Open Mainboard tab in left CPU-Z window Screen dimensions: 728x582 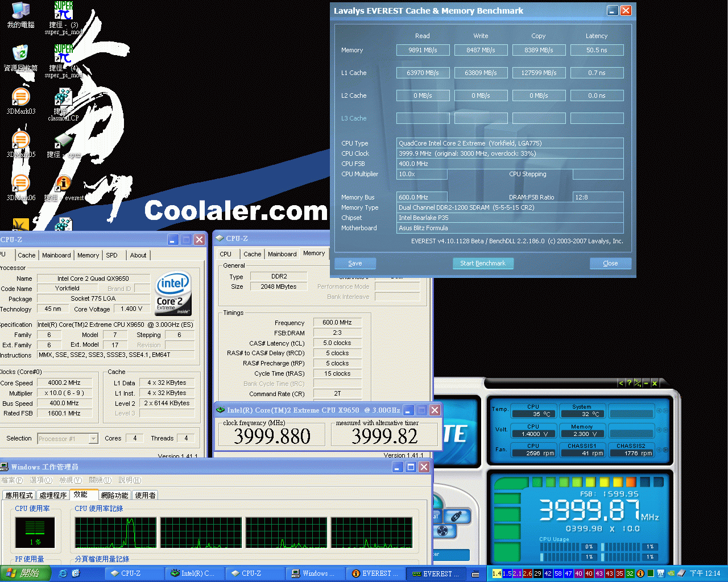click(56, 255)
